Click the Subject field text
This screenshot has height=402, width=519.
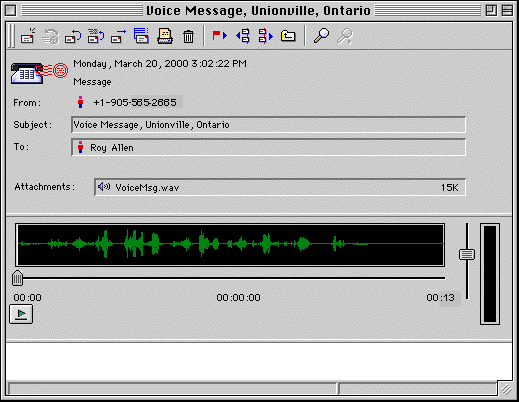[151, 125]
